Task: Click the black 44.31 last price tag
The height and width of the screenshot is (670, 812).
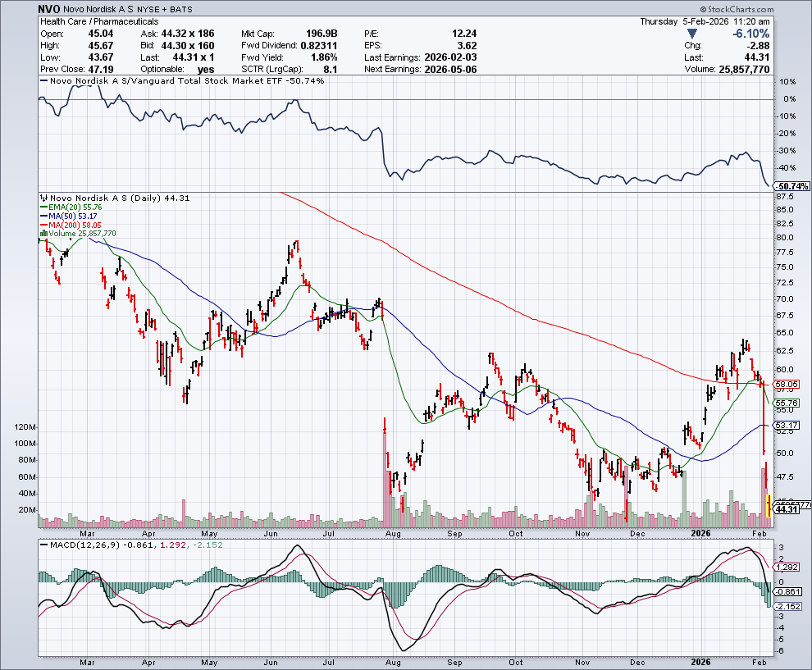Action: (786, 510)
